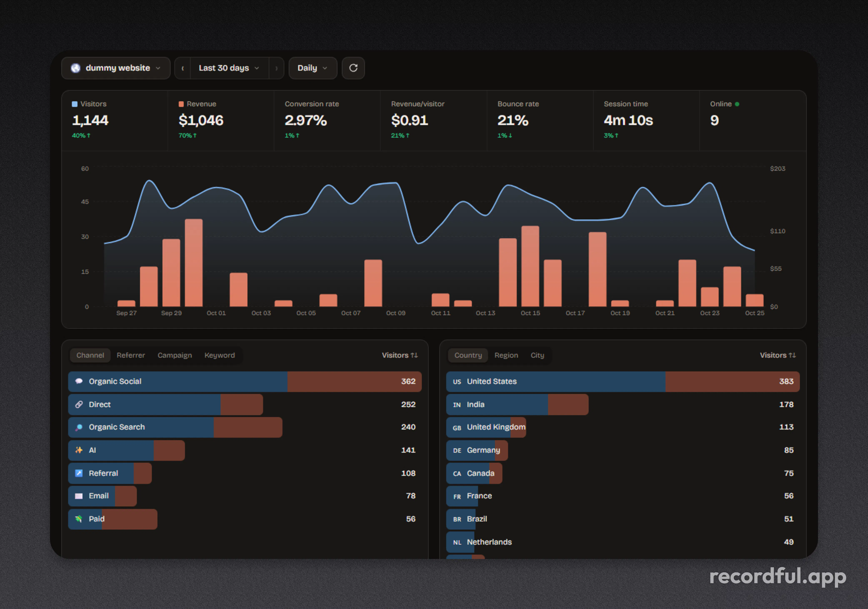Click the India country row
868x609 pixels.
pyautogui.click(x=623, y=404)
